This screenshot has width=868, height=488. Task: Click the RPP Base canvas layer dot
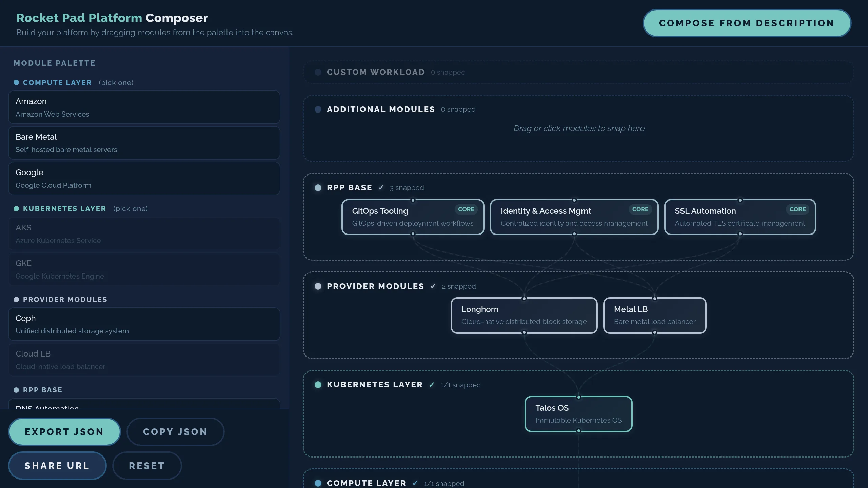click(x=318, y=188)
